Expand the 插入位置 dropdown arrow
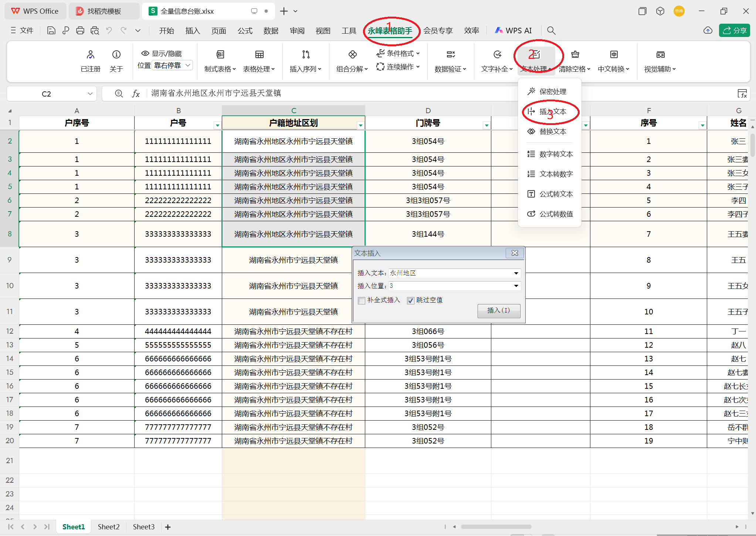The height and width of the screenshot is (536, 756). click(x=516, y=286)
